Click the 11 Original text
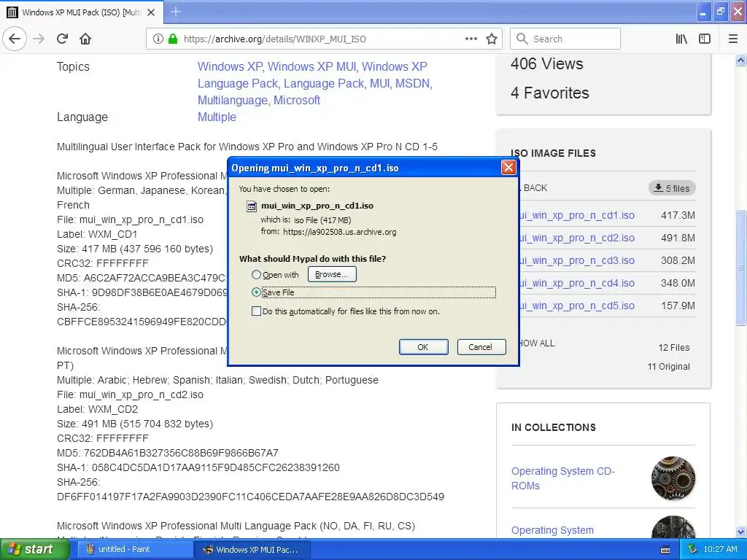 [x=668, y=367]
